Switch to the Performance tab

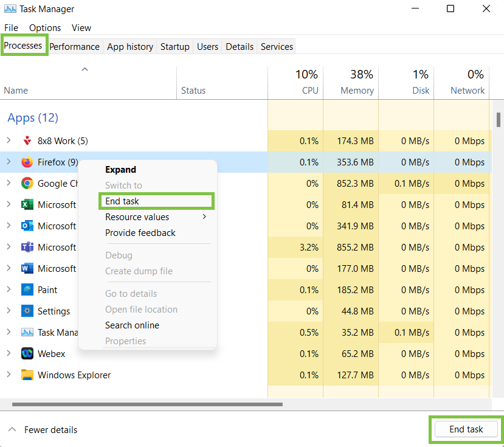pos(74,47)
